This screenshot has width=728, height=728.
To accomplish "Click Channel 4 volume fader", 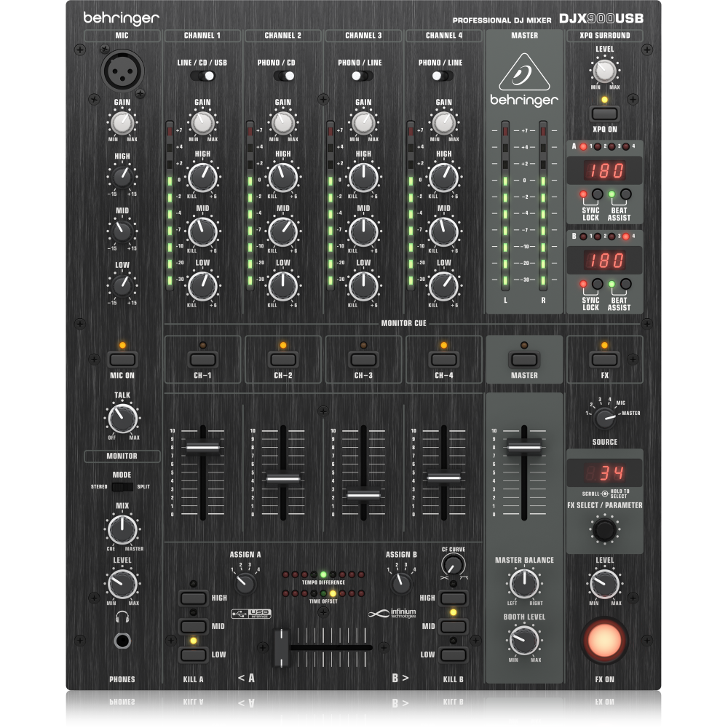I will pos(443,478).
